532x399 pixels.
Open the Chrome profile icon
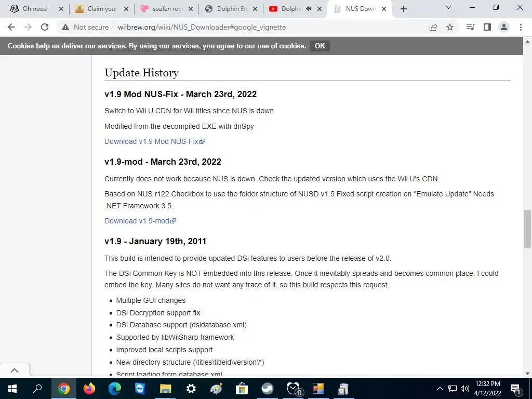pos(504,27)
